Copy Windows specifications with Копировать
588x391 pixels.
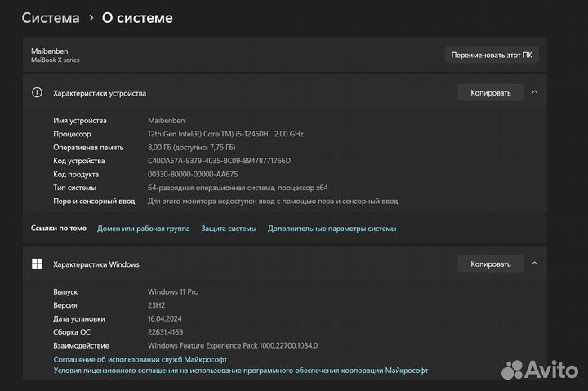point(491,264)
